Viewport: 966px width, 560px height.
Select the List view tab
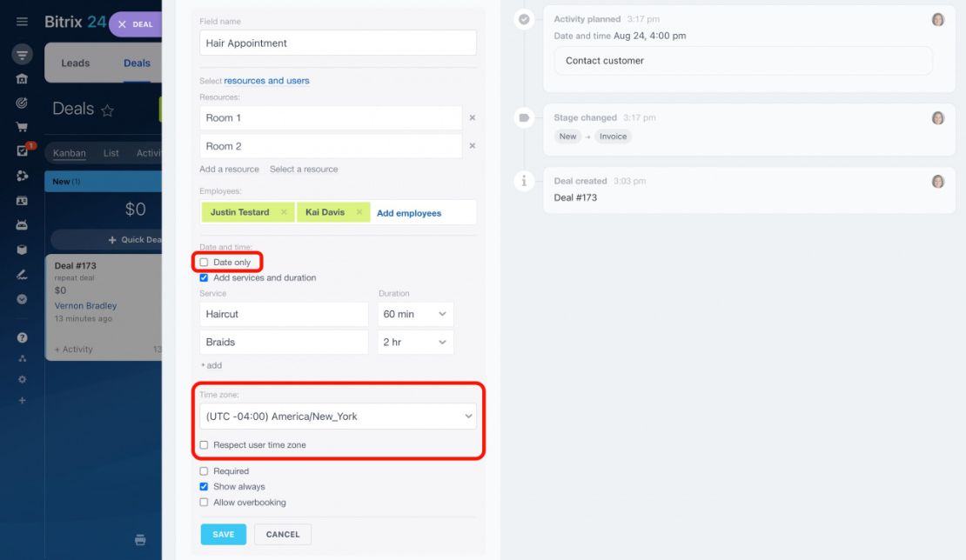pos(111,153)
